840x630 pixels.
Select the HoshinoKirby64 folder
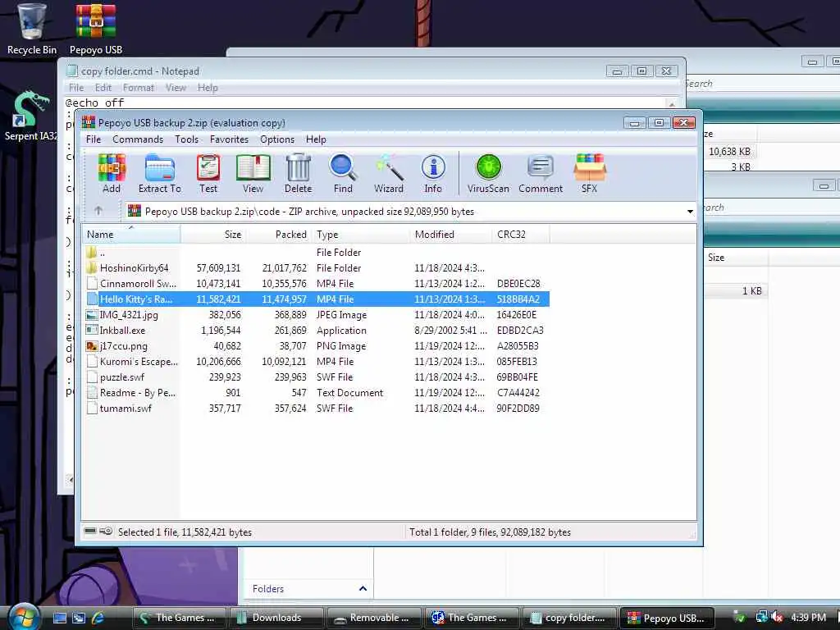coord(317,268)
